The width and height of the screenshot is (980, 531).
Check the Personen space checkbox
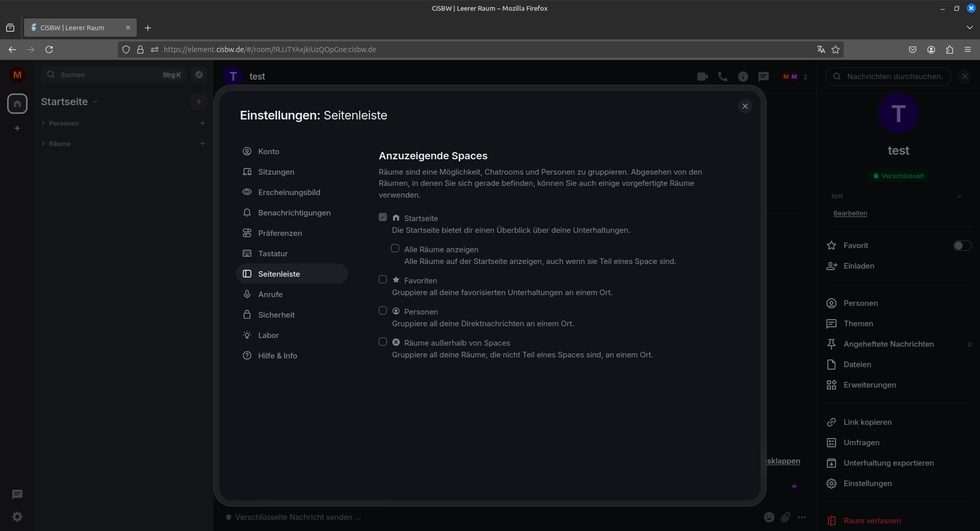click(x=383, y=310)
